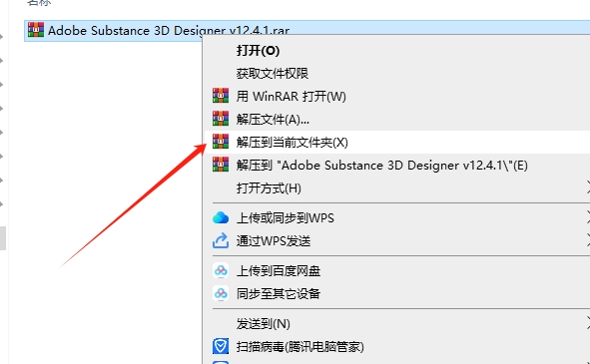Select 用 WinRAR 打开(W) menu entry
590x364 pixels.
click(291, 97)
